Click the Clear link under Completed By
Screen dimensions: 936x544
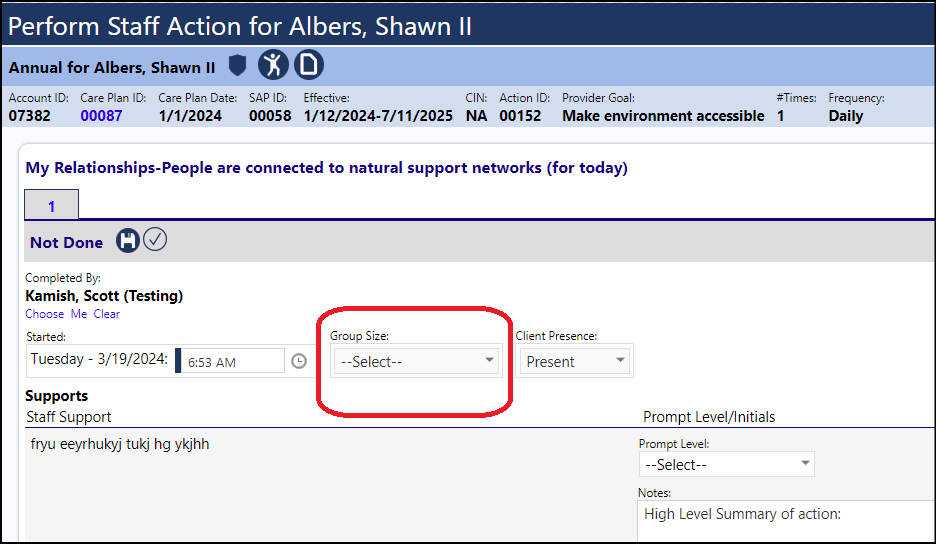pos(107,314)
